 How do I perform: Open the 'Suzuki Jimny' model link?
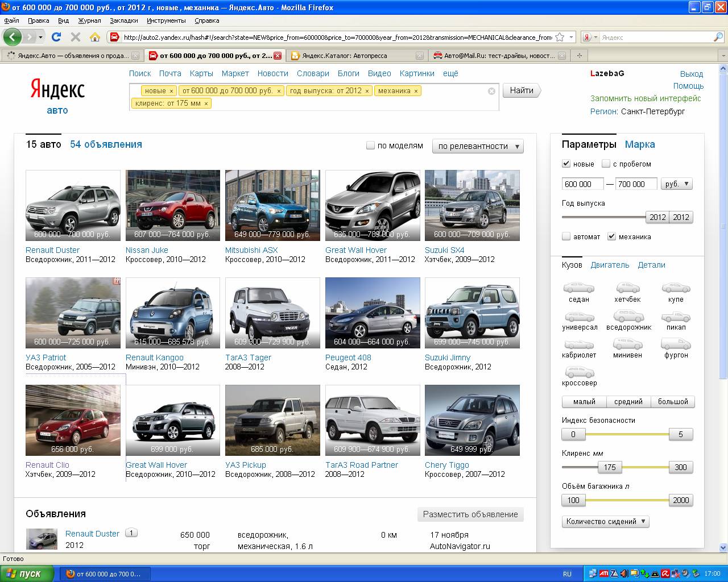pyautogui.click(x=448, y=357)
